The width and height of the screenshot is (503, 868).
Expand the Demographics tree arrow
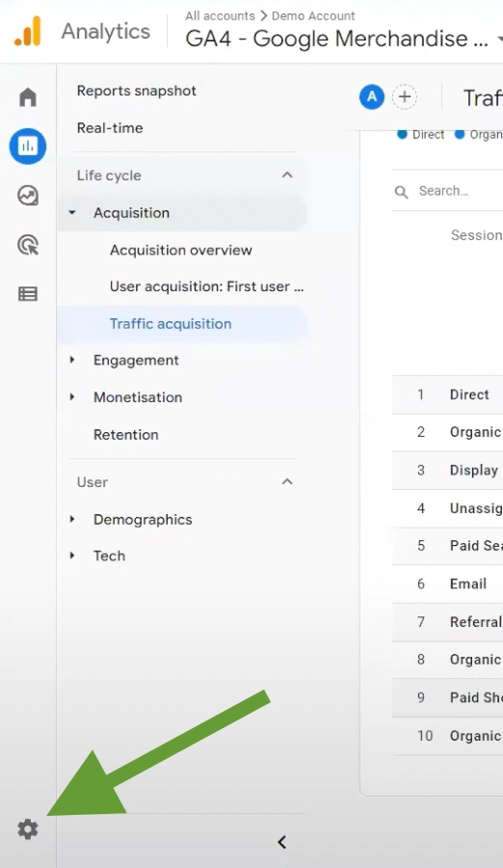[72, 519]
